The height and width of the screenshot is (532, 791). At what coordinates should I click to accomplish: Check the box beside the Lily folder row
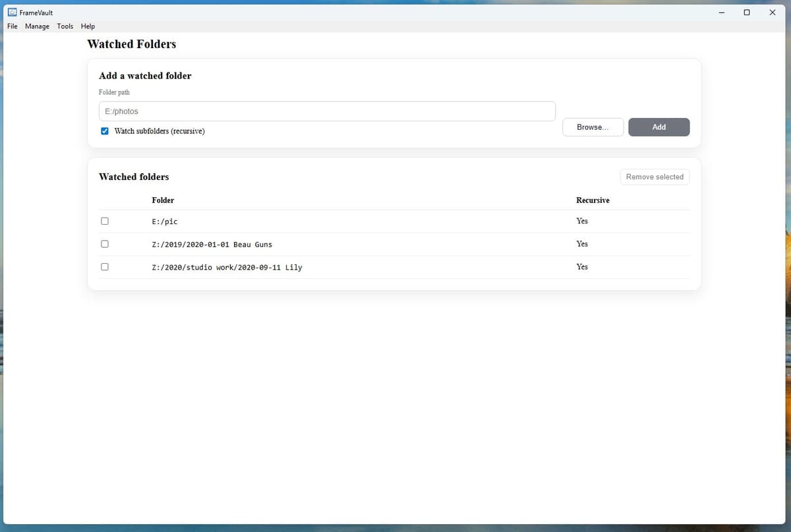[104, 266]
